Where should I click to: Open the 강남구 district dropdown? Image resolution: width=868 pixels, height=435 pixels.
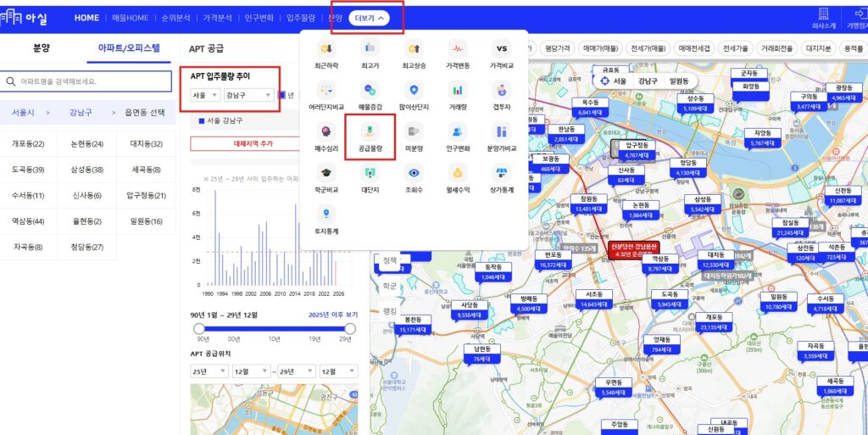pyautogui.click(x=248, y=95)
